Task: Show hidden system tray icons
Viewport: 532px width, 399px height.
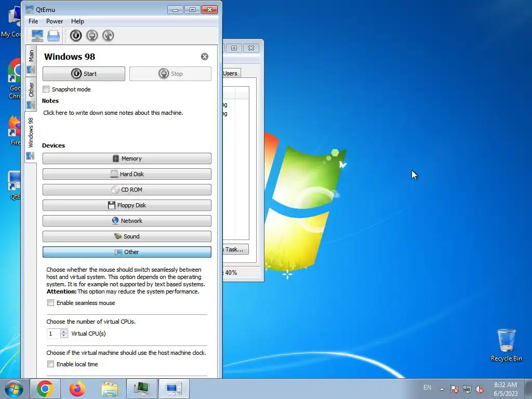Action: point(442,389)
